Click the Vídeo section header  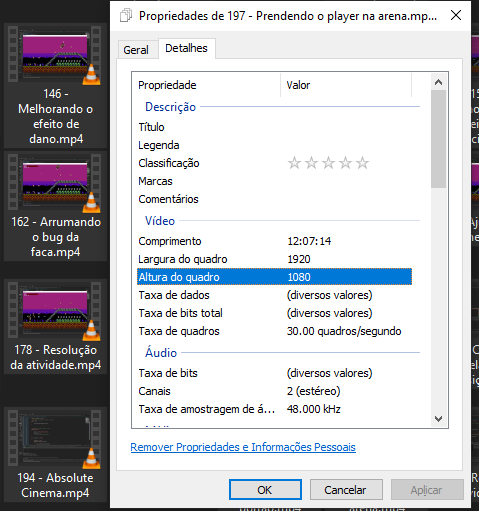pos(160,221)
